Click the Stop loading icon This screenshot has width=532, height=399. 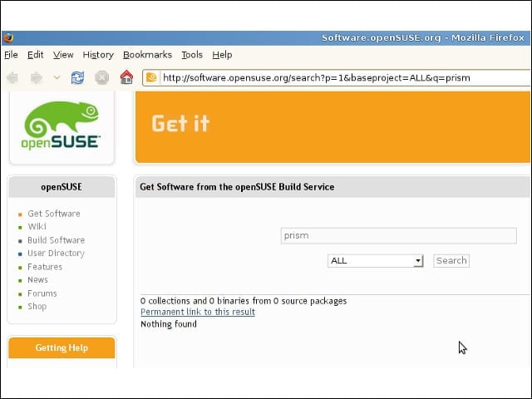[101, 77]
